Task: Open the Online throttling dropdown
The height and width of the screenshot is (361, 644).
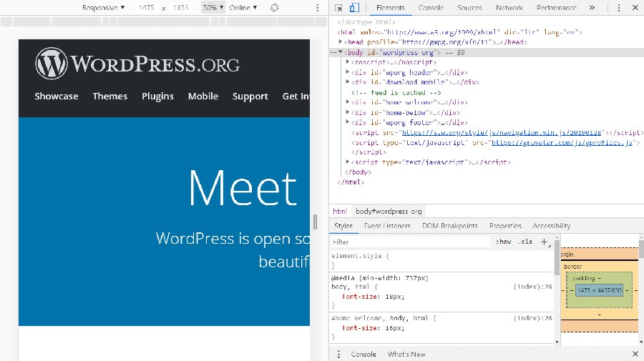Action: tap(243, 7)
